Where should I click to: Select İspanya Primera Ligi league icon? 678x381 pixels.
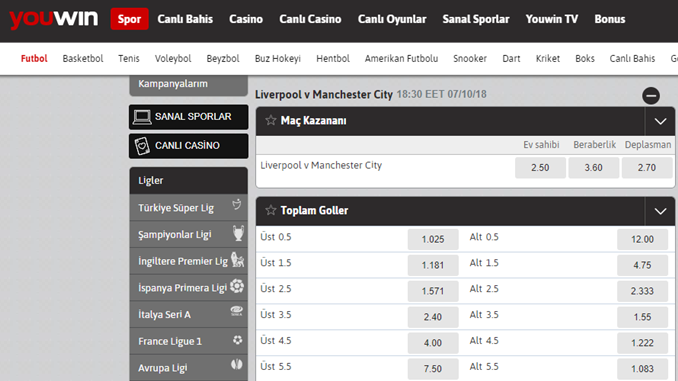237,286
